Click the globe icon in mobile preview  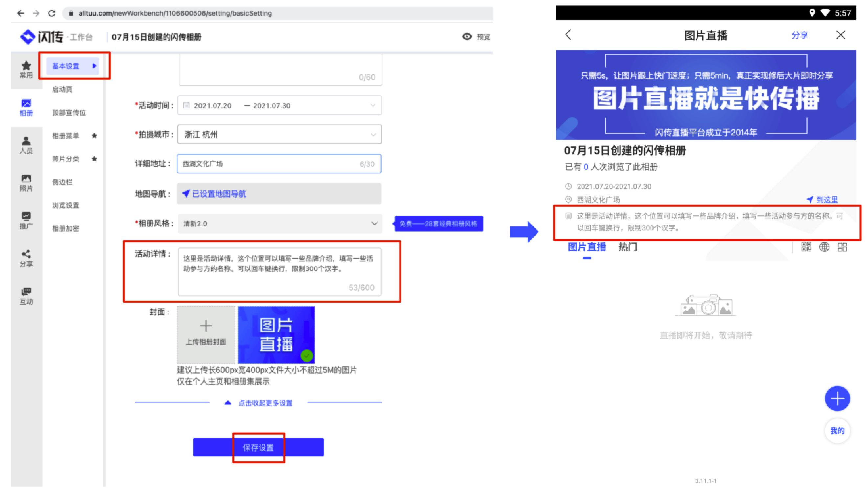pyautogui.click(x=824, y=247)
